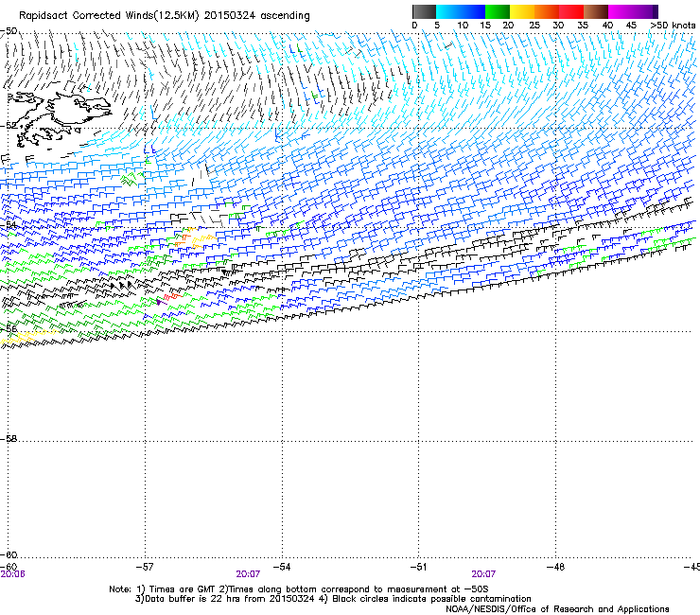
Task: Click the '-52' latitude axis label
Action: 9,126
